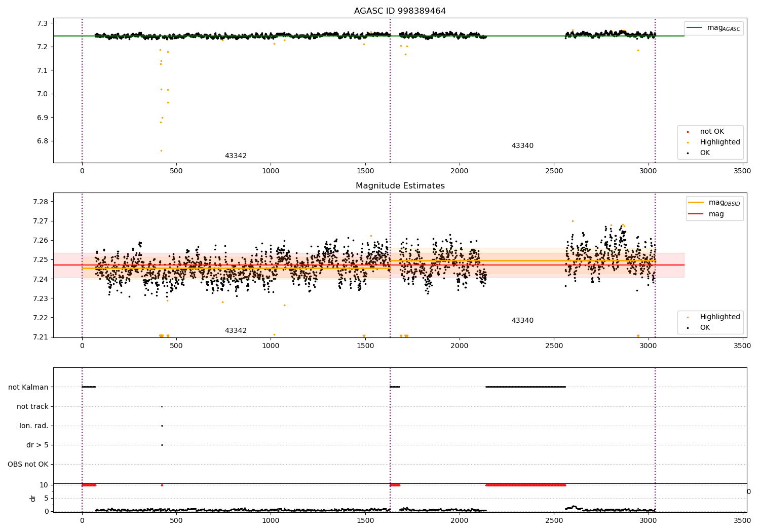Click the 'not OK' legend entry

click(712, 132)
